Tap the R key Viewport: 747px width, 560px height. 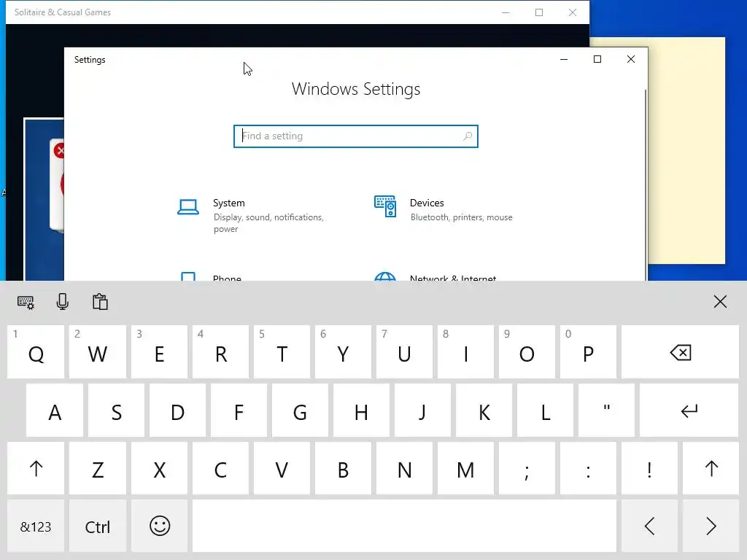click(x=220, y=352)
